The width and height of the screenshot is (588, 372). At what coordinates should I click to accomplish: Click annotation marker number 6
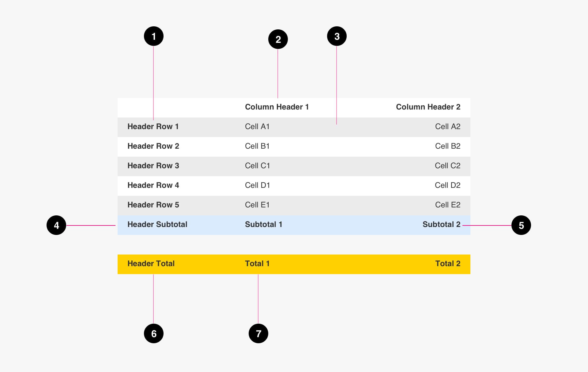point(154,333)
